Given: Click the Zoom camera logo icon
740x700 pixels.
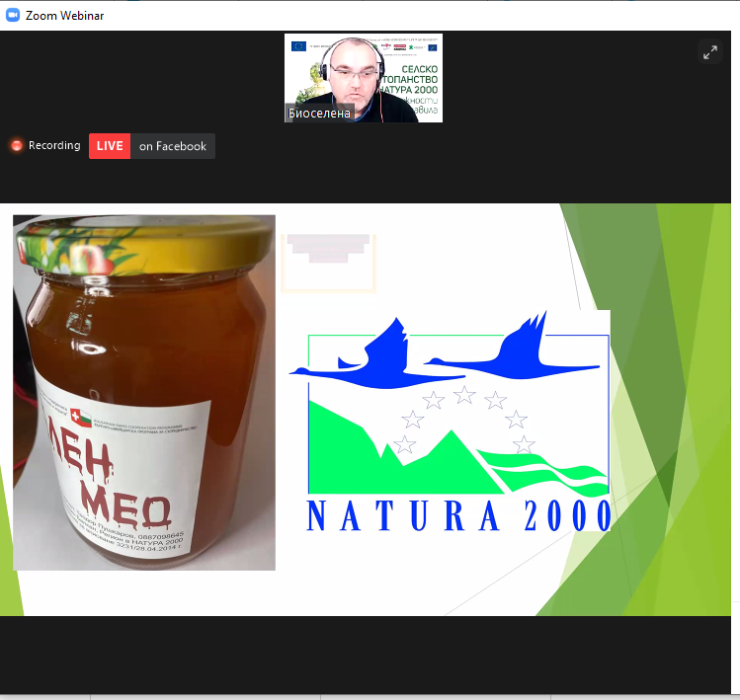Looking at the screenshot, I should (13, 15).
